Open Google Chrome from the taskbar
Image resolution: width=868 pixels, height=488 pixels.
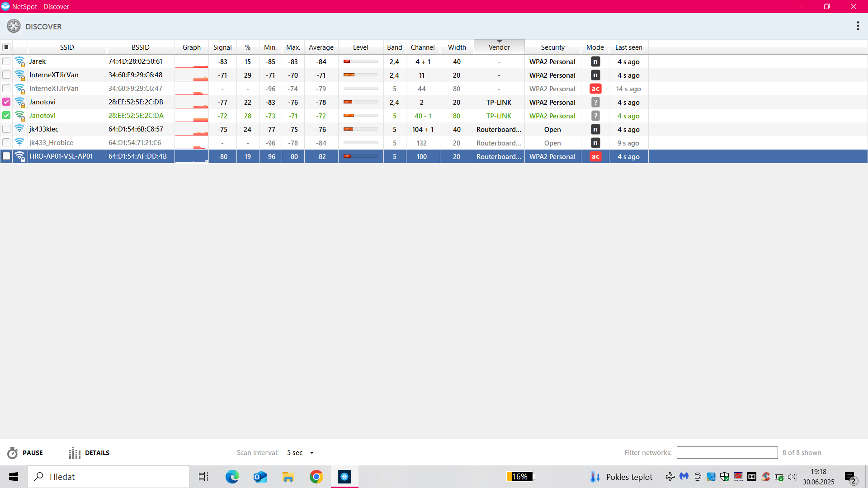316,477
